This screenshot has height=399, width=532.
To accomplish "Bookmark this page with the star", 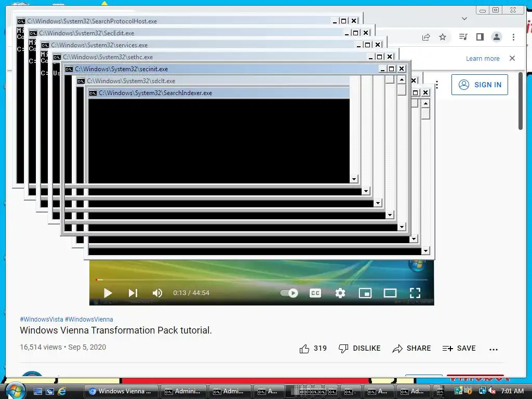I will [443, 37].
